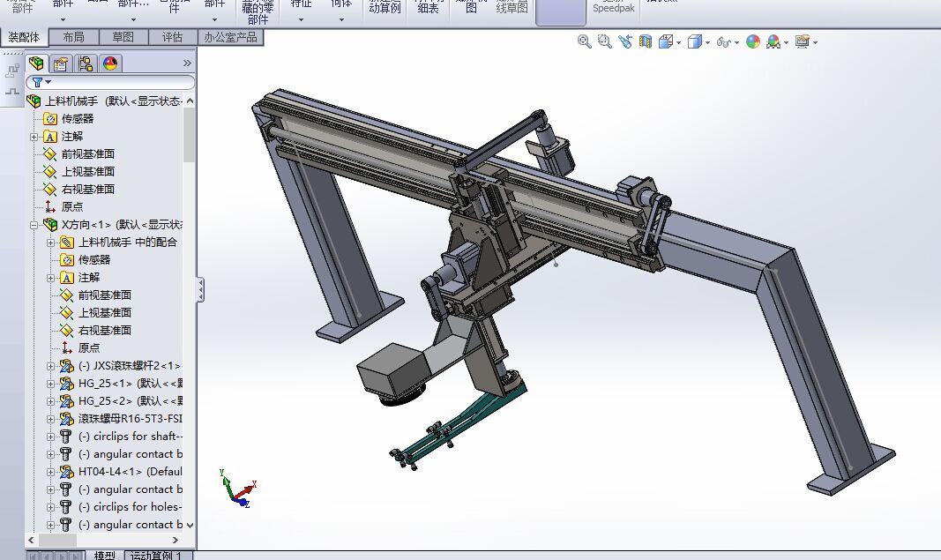Image resolution: width=941 pixels, height=560 pixels.
Task: Open the PropertyManager tab
Action: (x=61, y=63)
